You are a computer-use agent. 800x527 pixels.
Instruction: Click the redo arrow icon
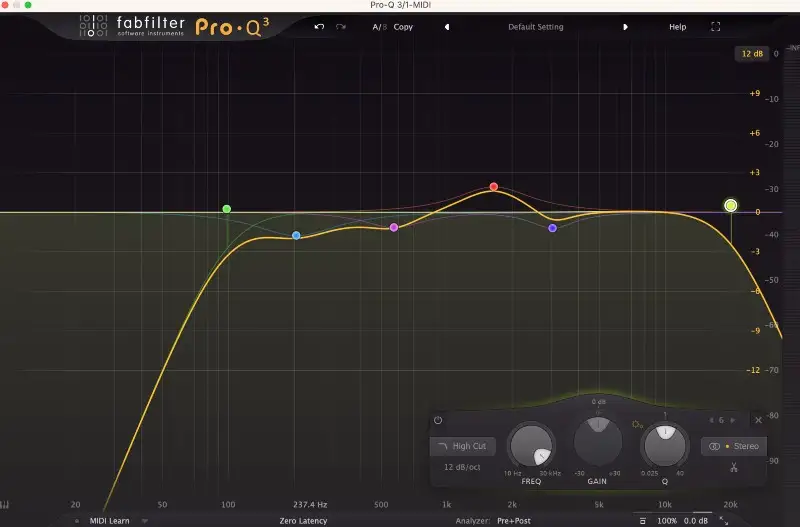341,27
